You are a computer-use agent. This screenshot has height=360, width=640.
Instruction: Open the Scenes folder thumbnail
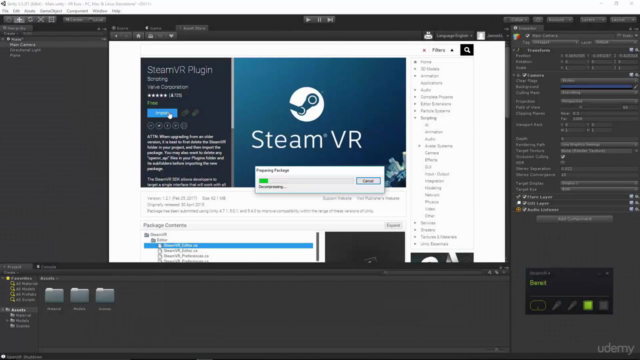click(x=105, y=296)
